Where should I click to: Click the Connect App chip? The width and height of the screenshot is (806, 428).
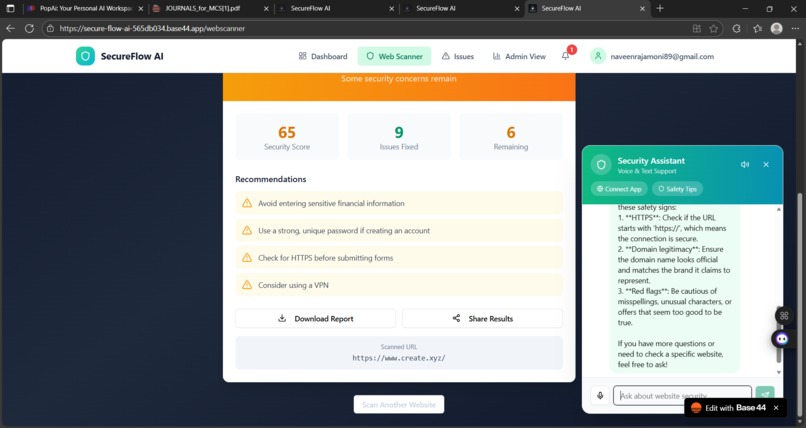pos(619,189)
